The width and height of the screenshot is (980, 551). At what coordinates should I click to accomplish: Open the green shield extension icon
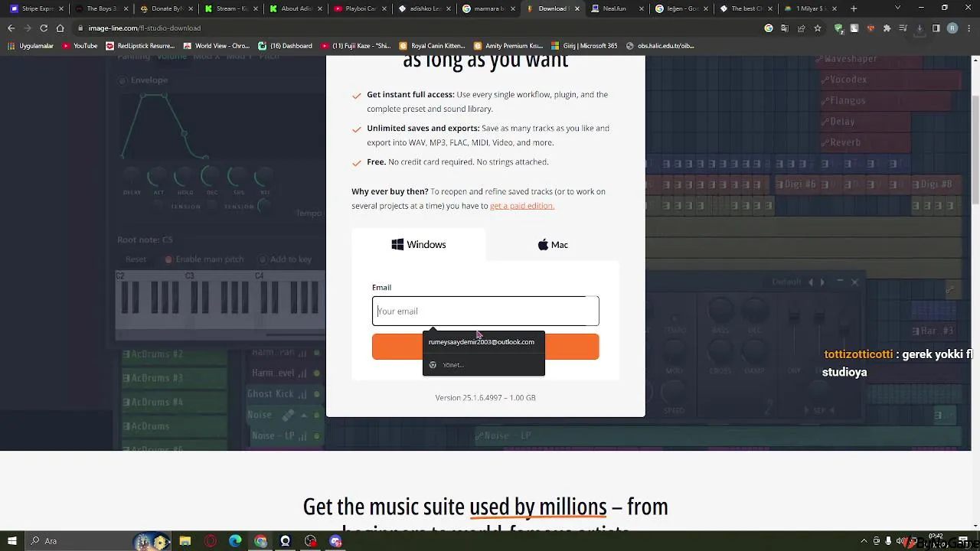839,28
